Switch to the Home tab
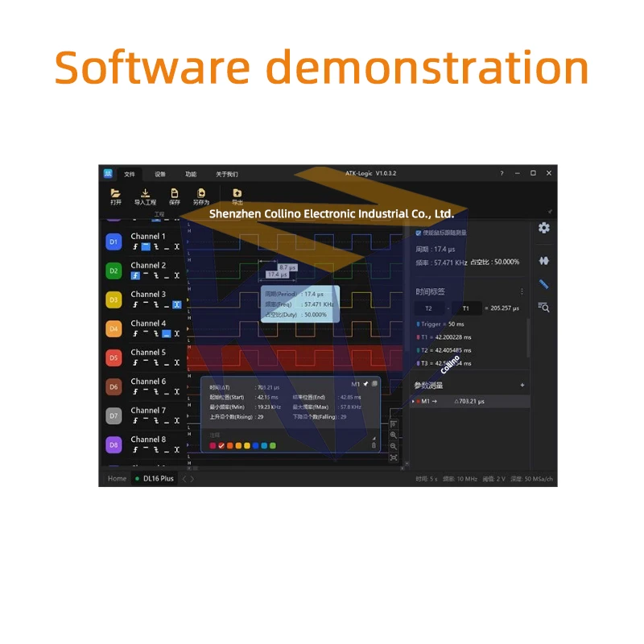This screenshot has height=644, width=644. pos(117,478)
